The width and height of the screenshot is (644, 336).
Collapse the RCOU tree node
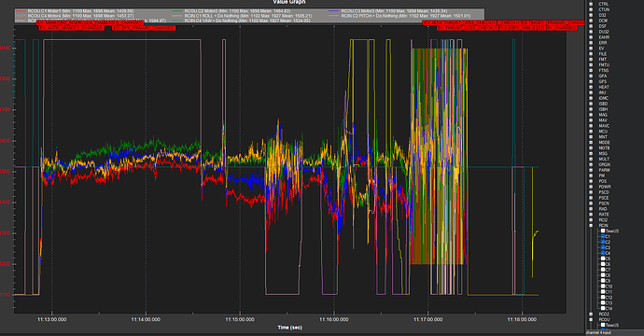pos(591,319)
